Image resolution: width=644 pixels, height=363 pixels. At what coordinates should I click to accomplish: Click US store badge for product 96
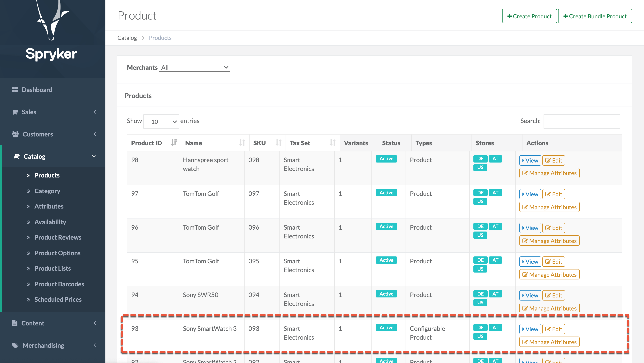pos(480,235)
